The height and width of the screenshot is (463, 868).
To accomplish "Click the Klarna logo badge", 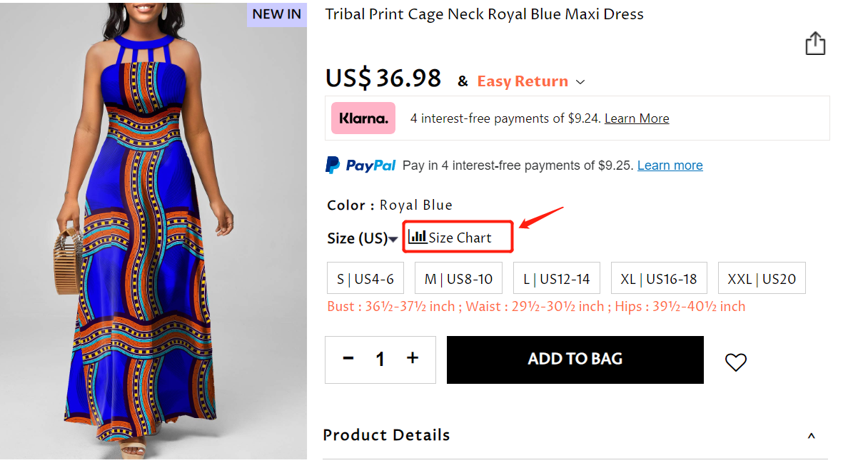I will click(363, 118).
